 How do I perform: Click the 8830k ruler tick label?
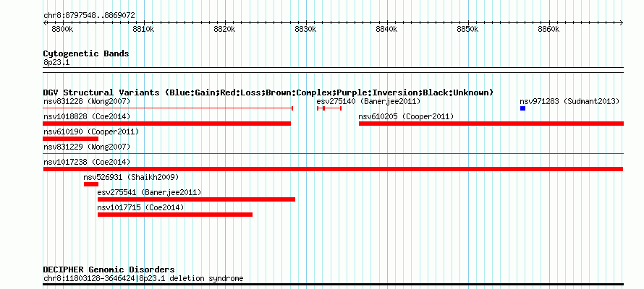pos(306,30)
